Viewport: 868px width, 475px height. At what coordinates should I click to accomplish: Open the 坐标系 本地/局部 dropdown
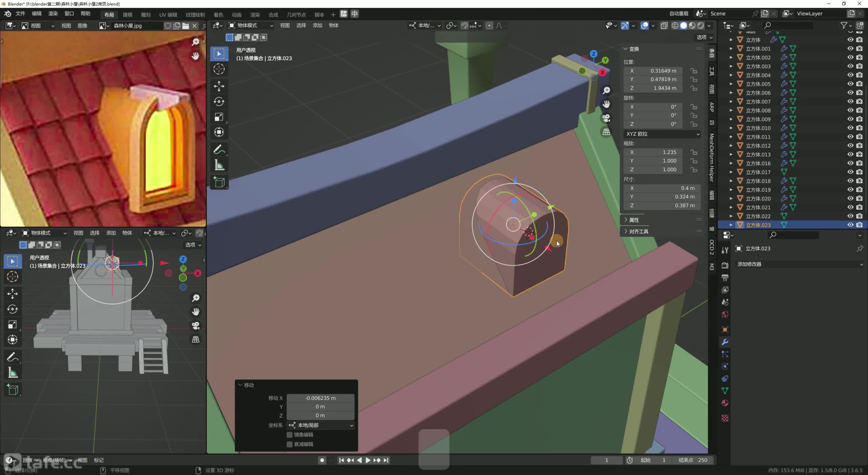click(x=321, y=425)
